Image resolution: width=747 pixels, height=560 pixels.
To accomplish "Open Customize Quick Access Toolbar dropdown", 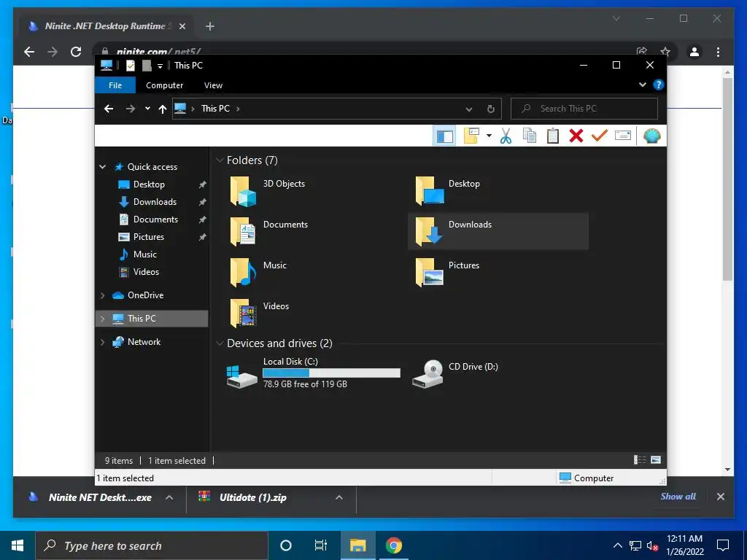I will coord(160,66).
